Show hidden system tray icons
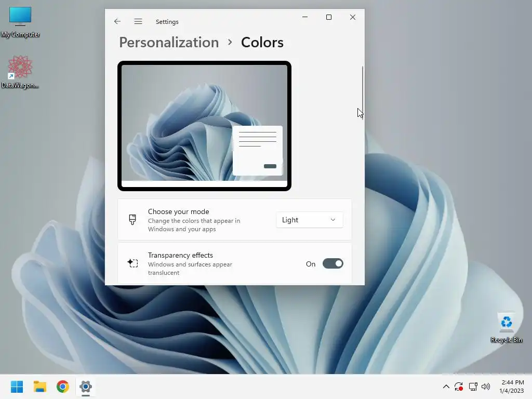532x399 pixels. coord(446,387)
